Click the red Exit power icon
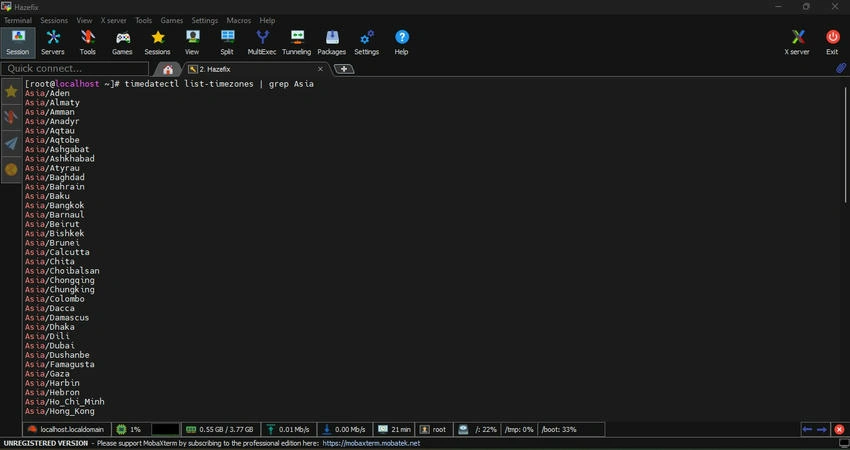850x450 pixels. point(832,42)
